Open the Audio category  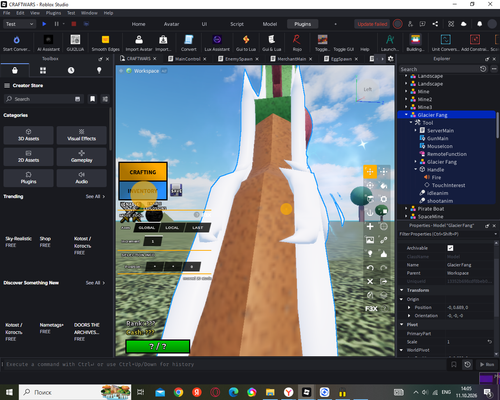(82, 178)
